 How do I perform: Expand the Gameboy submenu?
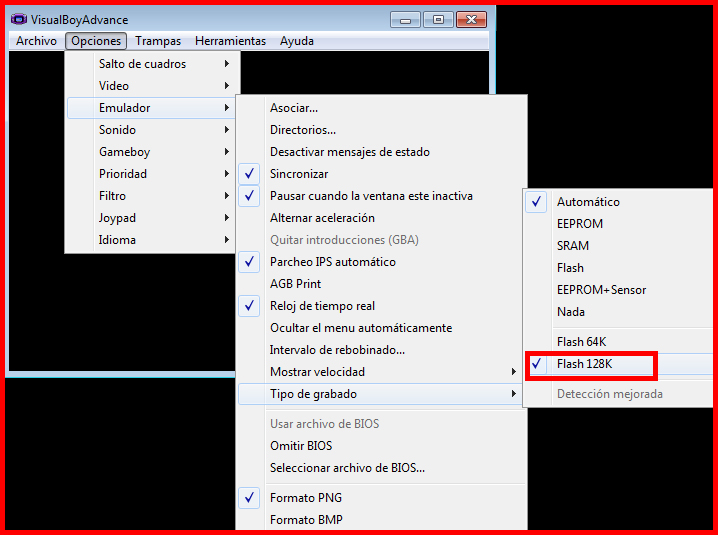click(x=151, y=152)
